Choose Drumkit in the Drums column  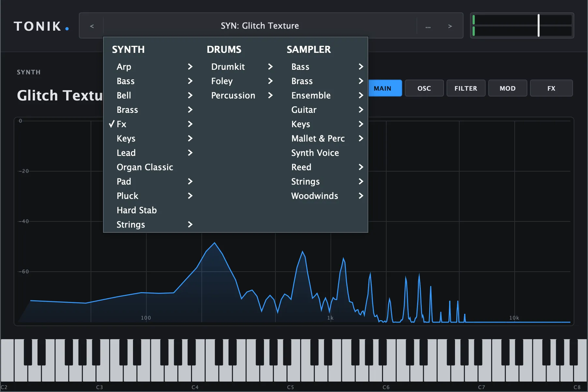(x=228, y=67)
